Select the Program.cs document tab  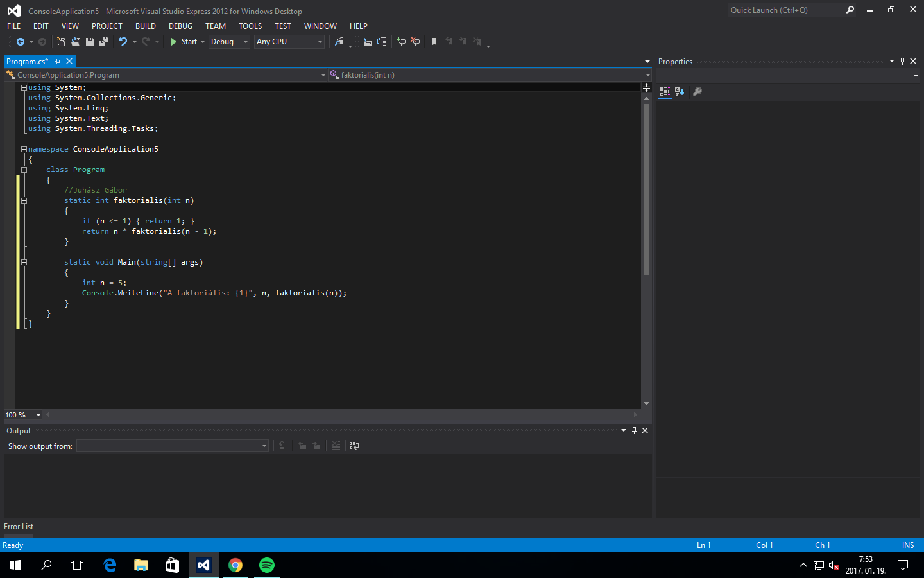[28, 62]
